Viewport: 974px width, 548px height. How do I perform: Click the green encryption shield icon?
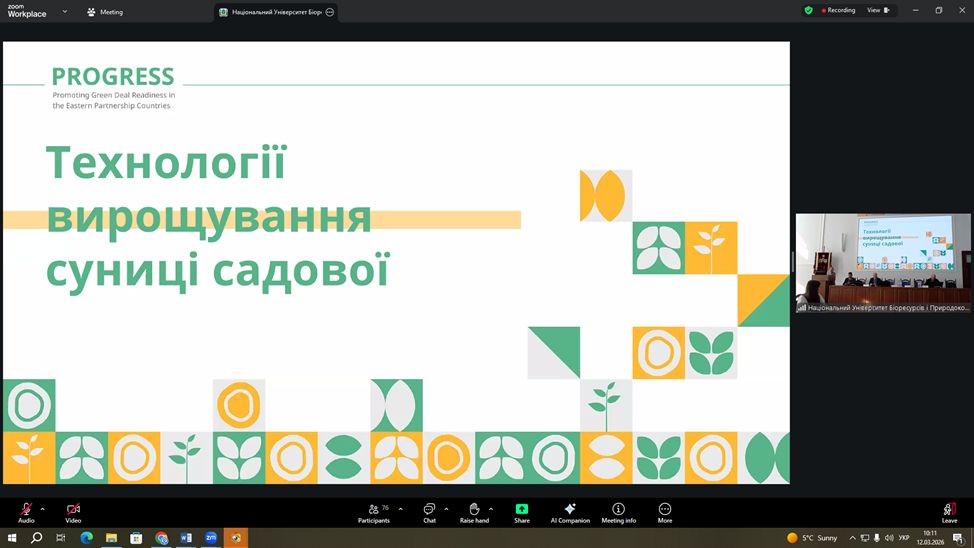808,11
